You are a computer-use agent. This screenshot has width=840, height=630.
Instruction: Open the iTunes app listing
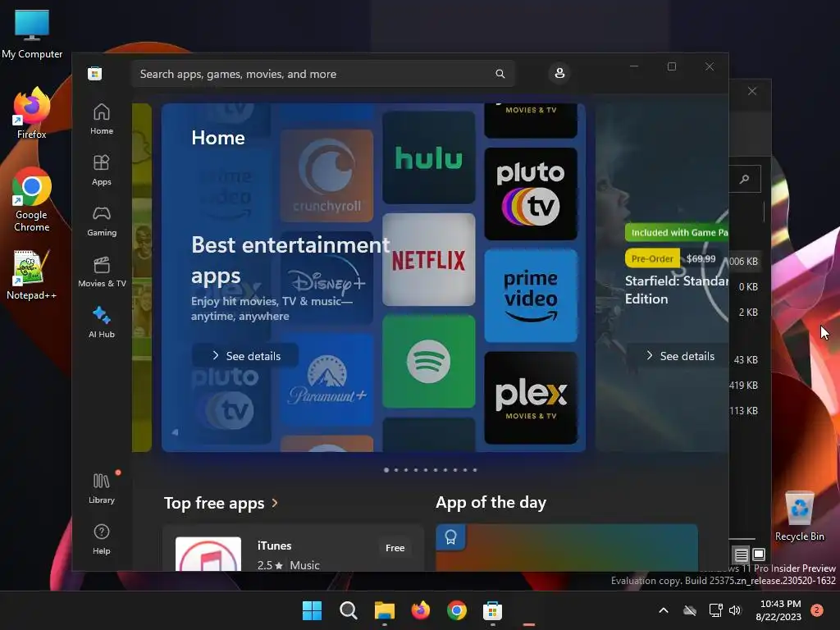(x=293, y=549)
